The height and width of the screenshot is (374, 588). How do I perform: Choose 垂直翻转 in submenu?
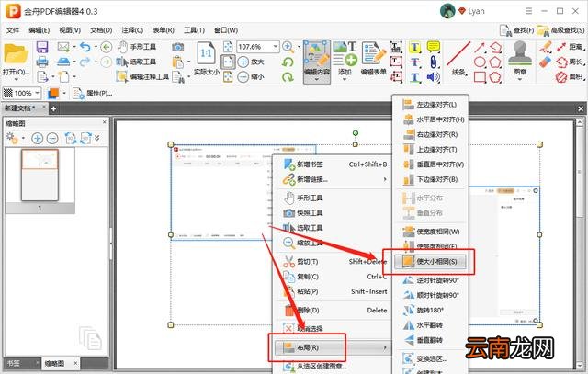[430, 340]
